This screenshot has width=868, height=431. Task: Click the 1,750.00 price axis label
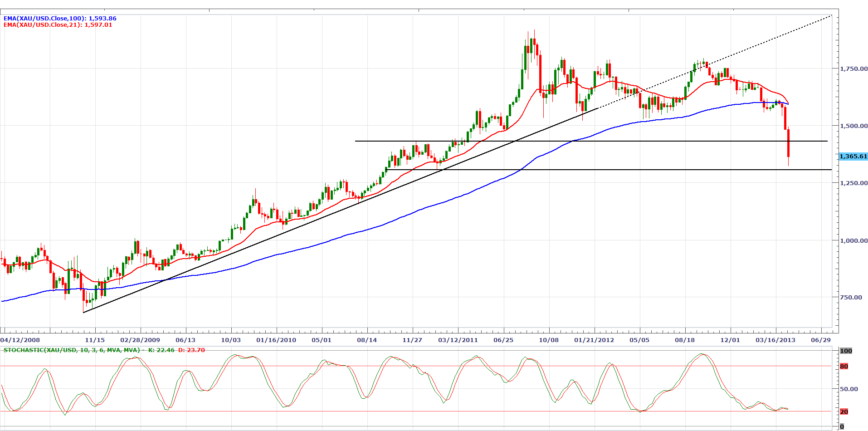tap(853, 69)
